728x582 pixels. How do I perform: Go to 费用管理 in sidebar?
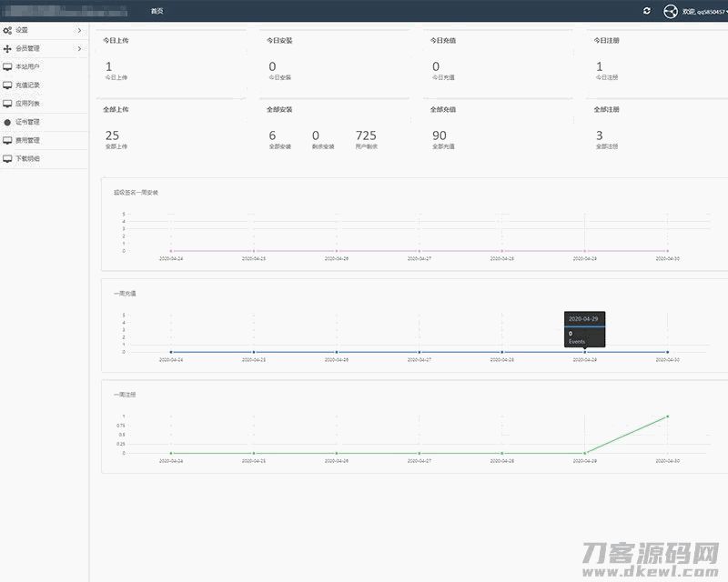(27, 140)
